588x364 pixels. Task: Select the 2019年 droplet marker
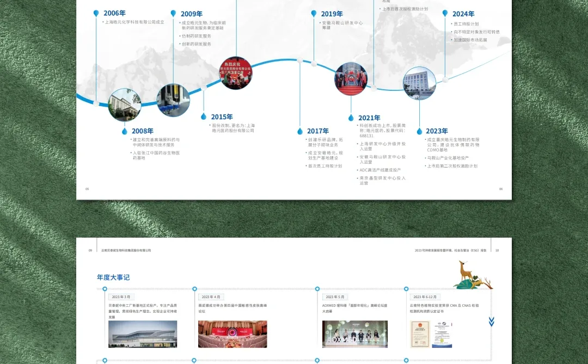(x=313, y=13)
